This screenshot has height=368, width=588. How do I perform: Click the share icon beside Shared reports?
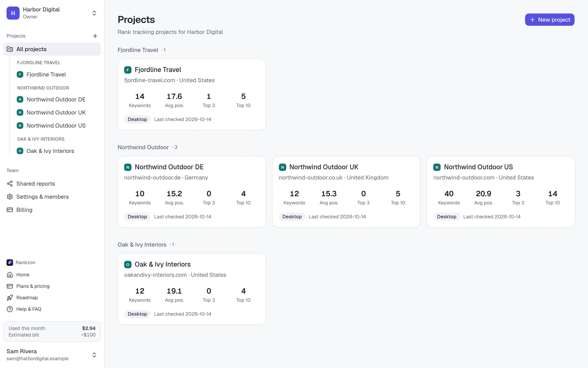point(10,184)
